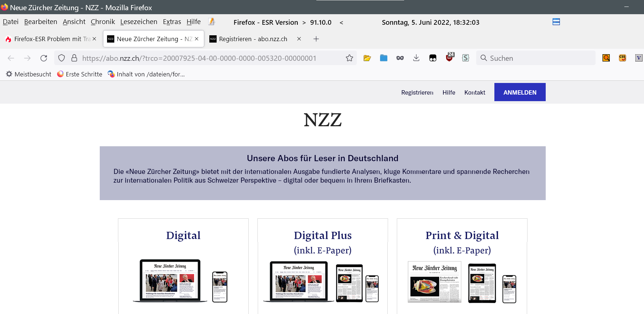Image resolution: width=644 pixels, height=314 pixels.
Task: Open the uBlock Origin extension icon
Action: [x=450, y=57]
